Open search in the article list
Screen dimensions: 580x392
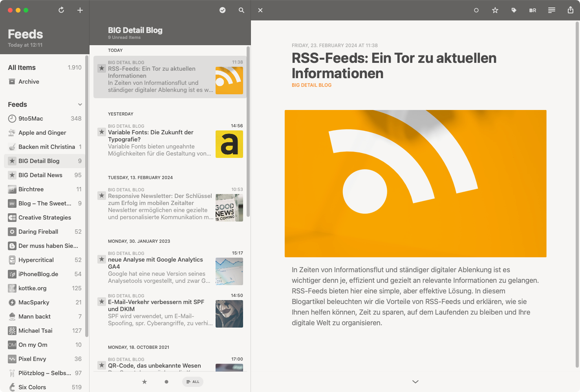[x=242, y=10]
